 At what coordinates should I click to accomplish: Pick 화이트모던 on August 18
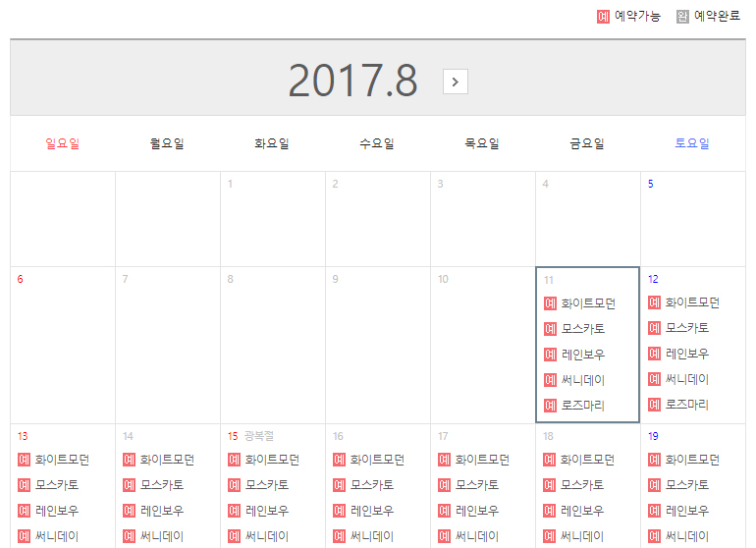pyautogui.click(x=587, y=460)
